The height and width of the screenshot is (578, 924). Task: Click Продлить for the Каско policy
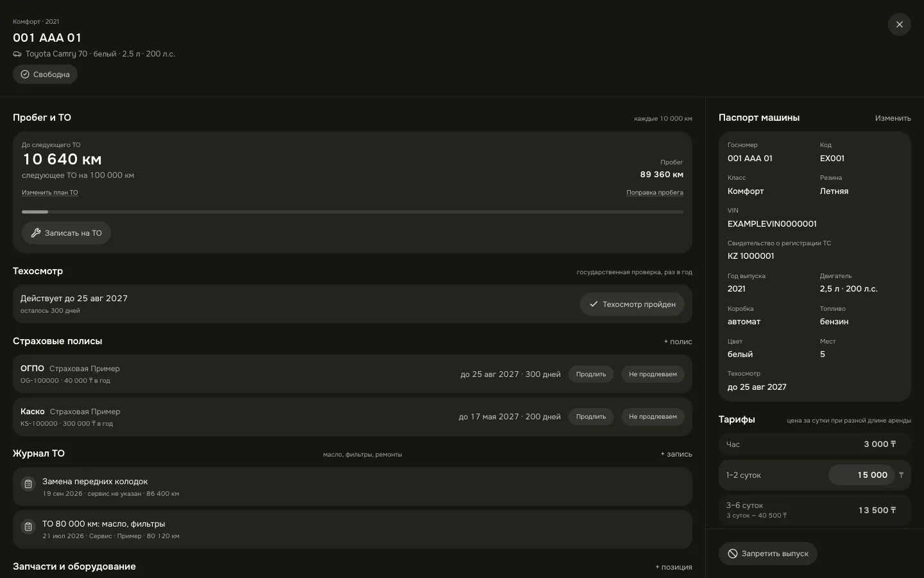click(x=591, y=417)
